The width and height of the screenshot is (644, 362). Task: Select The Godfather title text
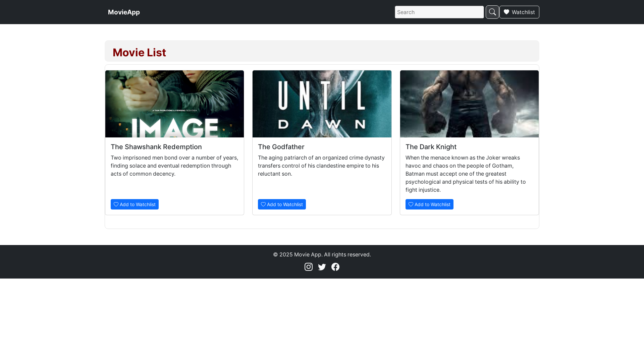pyautogui.click(x=281, y=147)
